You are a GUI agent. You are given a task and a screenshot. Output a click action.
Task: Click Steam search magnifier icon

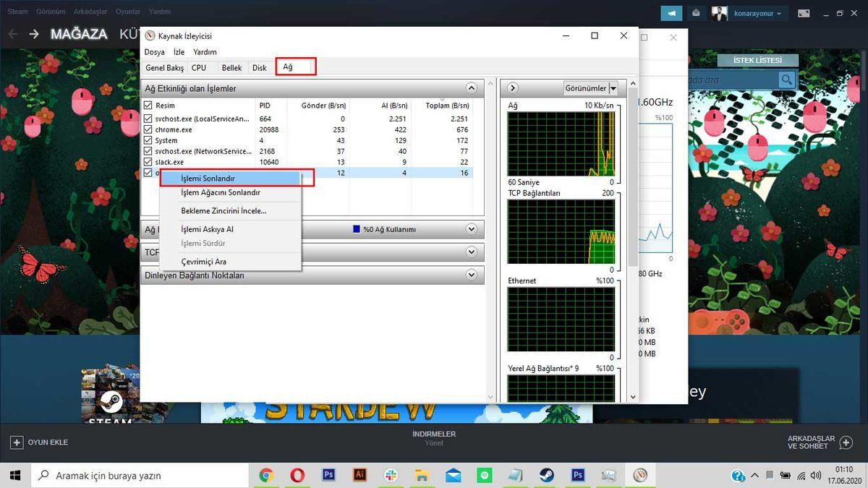pyautogui.click(x=786, y=80)
